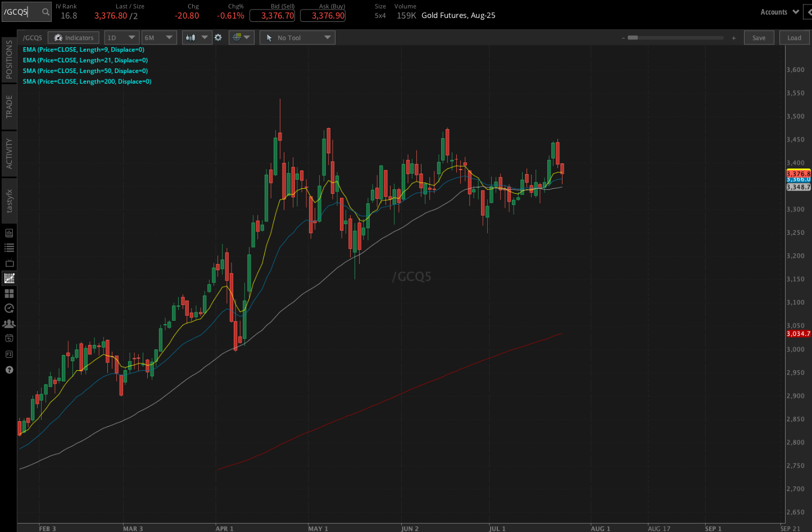Expand the 6M range dropdown
The height and width of the screenshot is (532, 812).
click(159, 37)
